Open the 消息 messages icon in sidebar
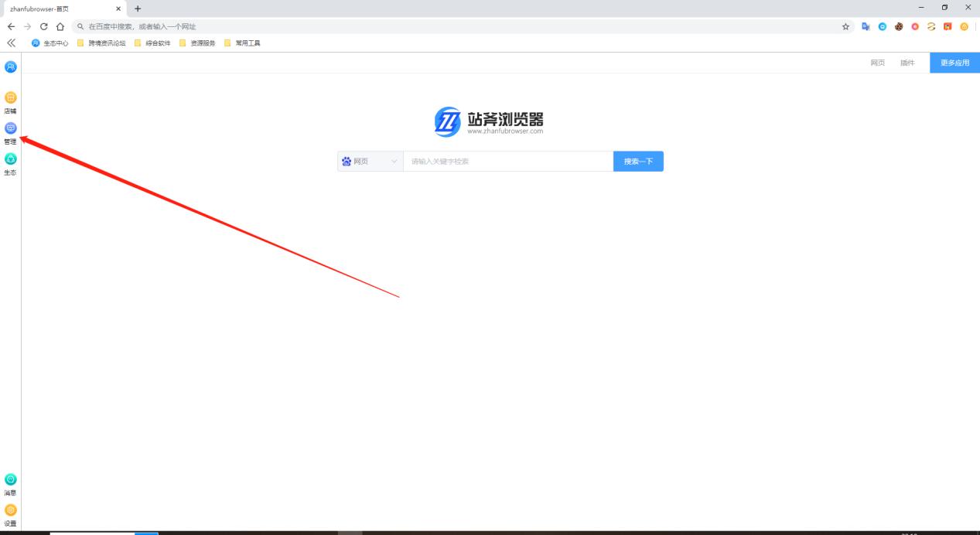Viewport: 980px width, 535px height. 10,479
